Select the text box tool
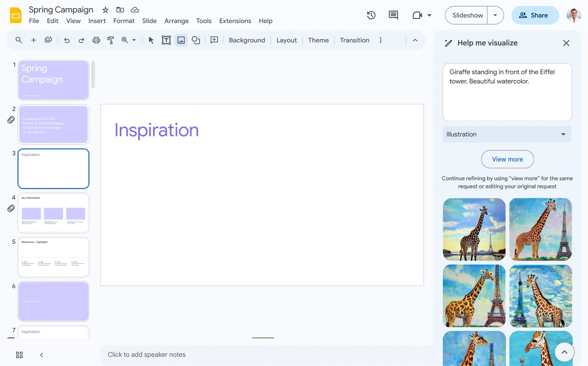 tap(166, 40)
